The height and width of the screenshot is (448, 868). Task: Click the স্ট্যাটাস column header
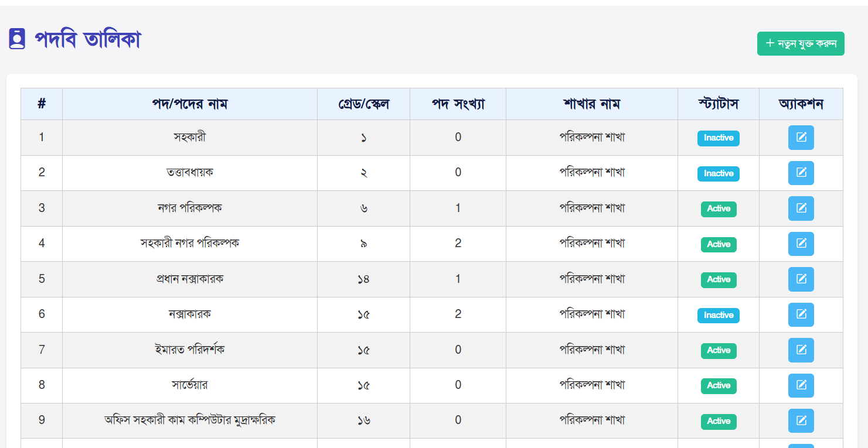tap(718, 104)
